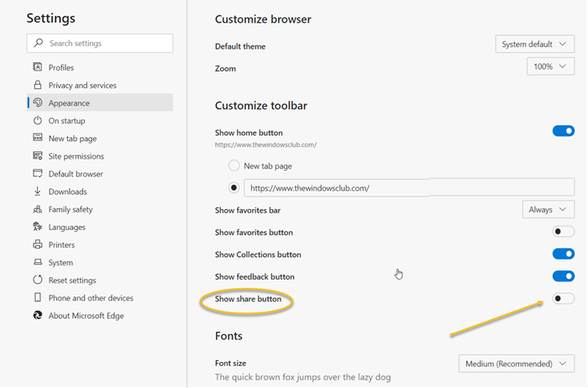Open Phone and other devices page
Viewport: 588px width, 388px height.
91,298
